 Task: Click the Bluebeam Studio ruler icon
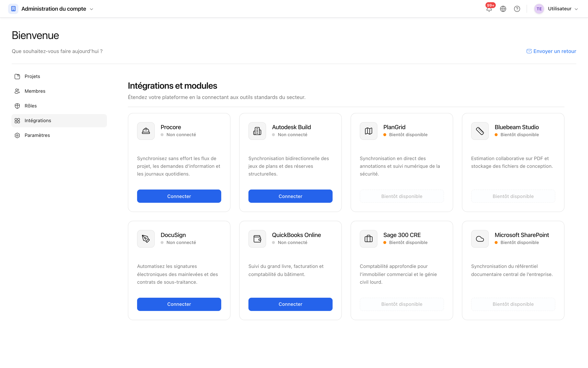pos(480,131)
